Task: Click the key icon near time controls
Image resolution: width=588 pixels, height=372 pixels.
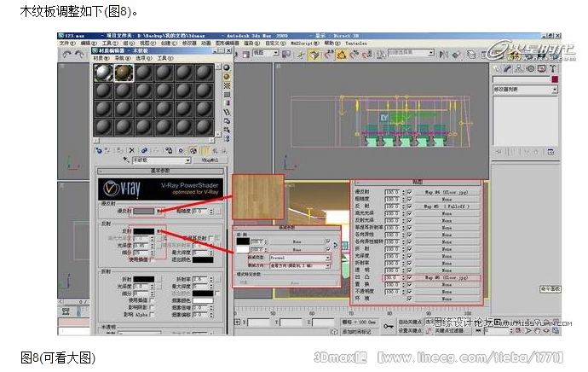Action: tap(389, 326)
